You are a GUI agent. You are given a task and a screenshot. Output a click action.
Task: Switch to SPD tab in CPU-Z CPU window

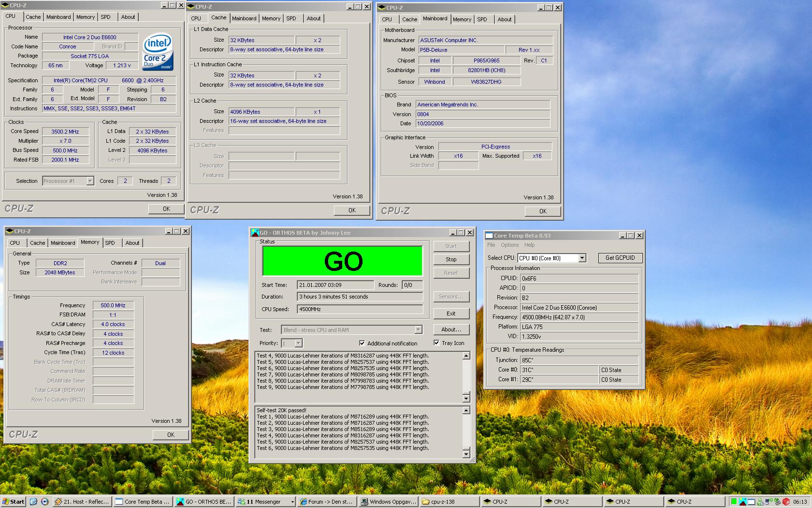[105, 17]
